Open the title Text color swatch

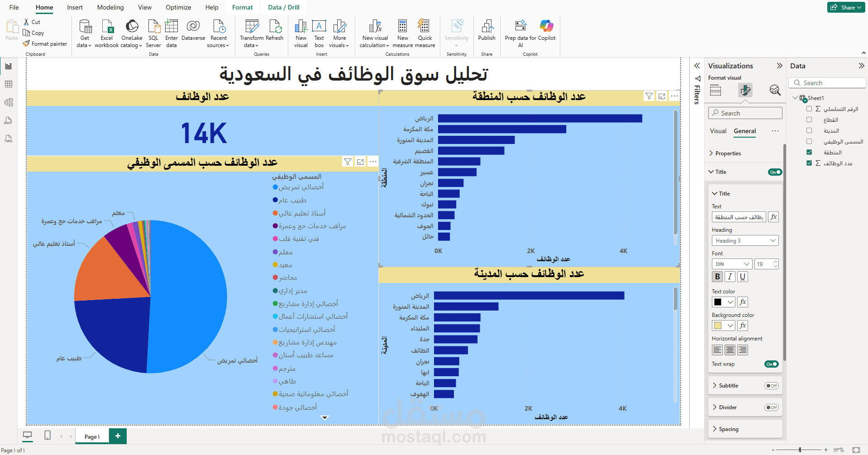pyautogui.click(x=723, y=302)
